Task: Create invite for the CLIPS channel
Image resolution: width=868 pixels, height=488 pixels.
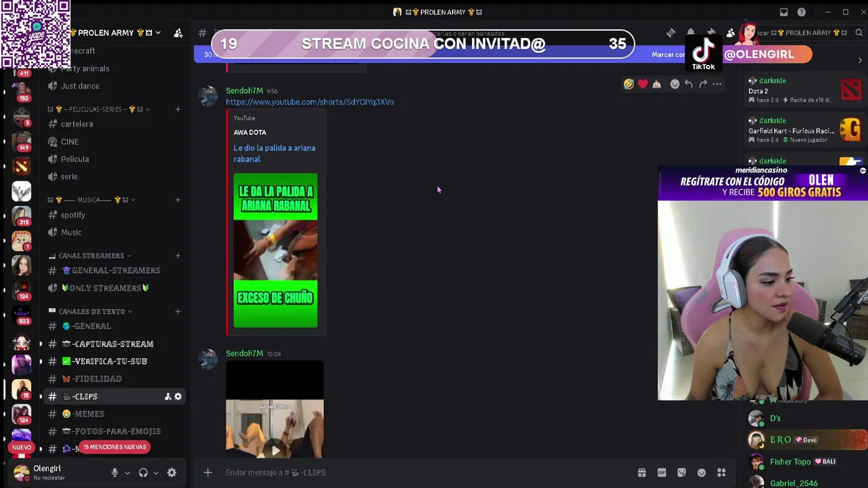Action: [x=167, y=396]
